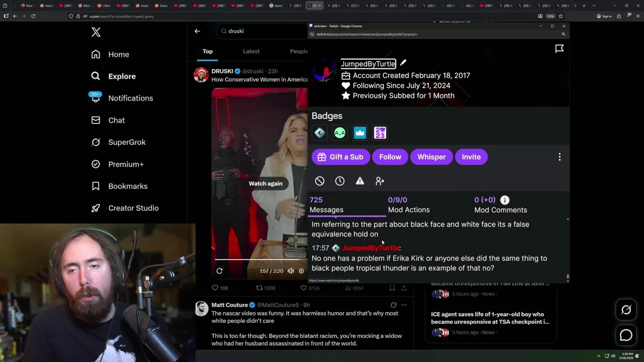Click JumpedByTurtle username on viewer card
The width and height of the screenshot is (644, 362).
(x=368, y=64)
